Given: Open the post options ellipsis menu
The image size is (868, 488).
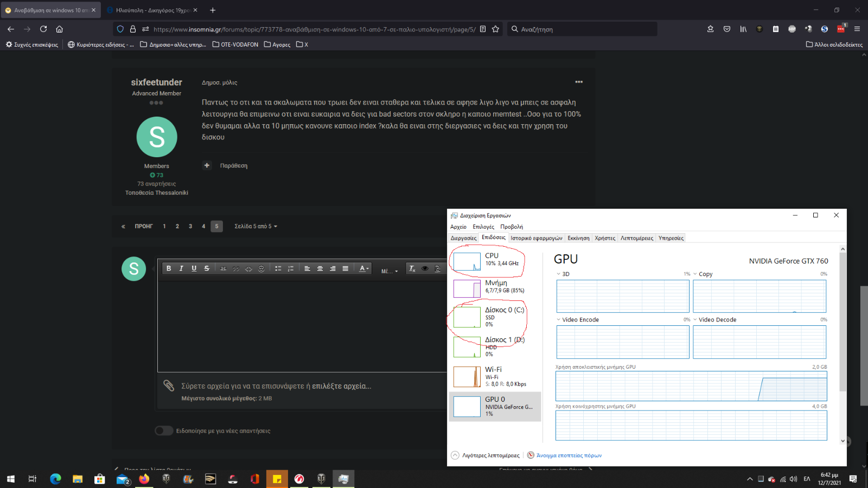Looking at the screenshot, I should [579, 82].
